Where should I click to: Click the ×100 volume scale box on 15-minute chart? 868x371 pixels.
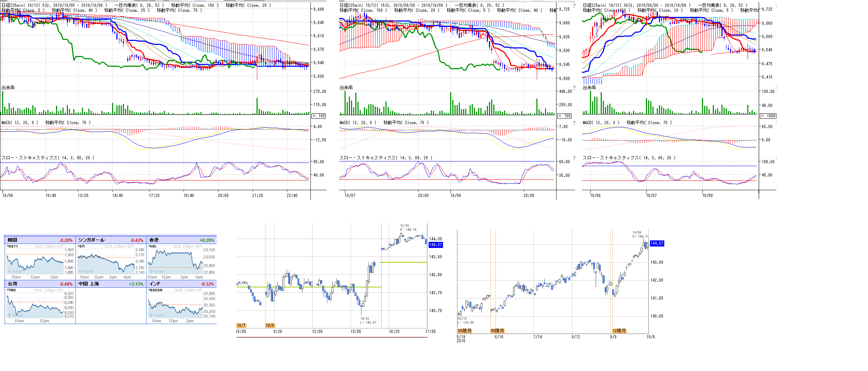(x=564, y=116)
